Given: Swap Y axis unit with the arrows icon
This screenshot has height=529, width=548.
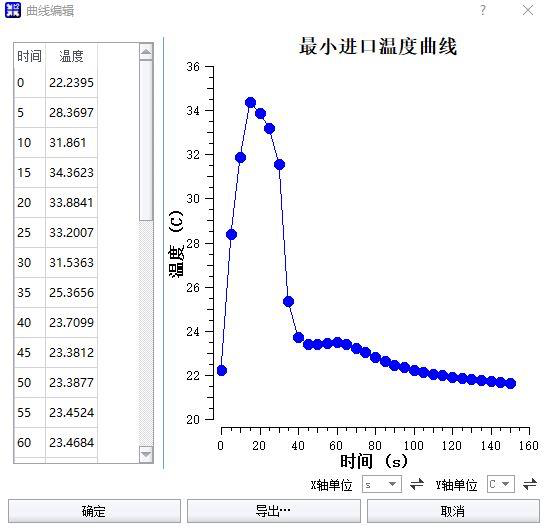Looking at the screenshot, I should point(530,484).
